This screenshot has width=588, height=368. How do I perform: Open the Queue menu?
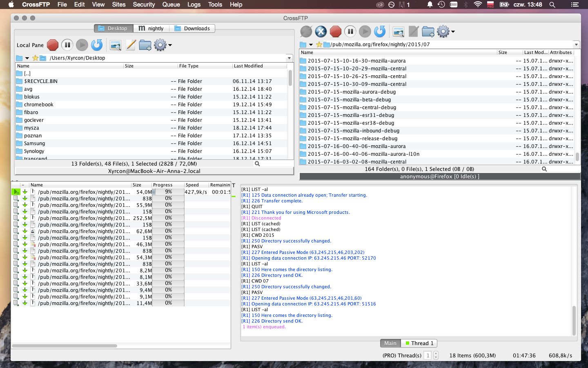171,4
